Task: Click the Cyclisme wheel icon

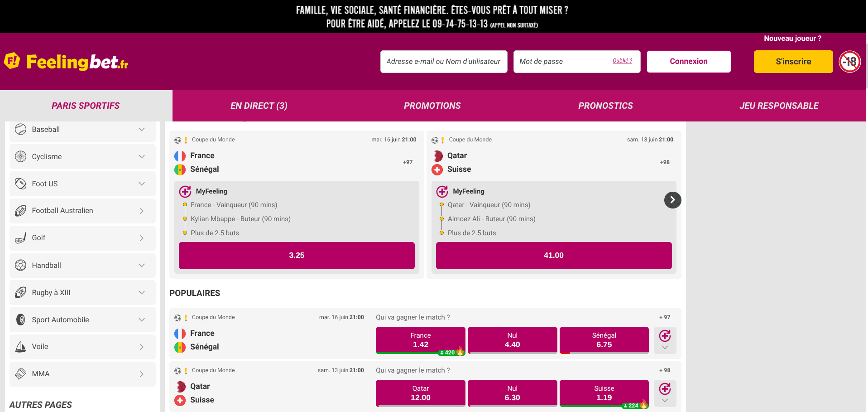Action: [20, 156]
